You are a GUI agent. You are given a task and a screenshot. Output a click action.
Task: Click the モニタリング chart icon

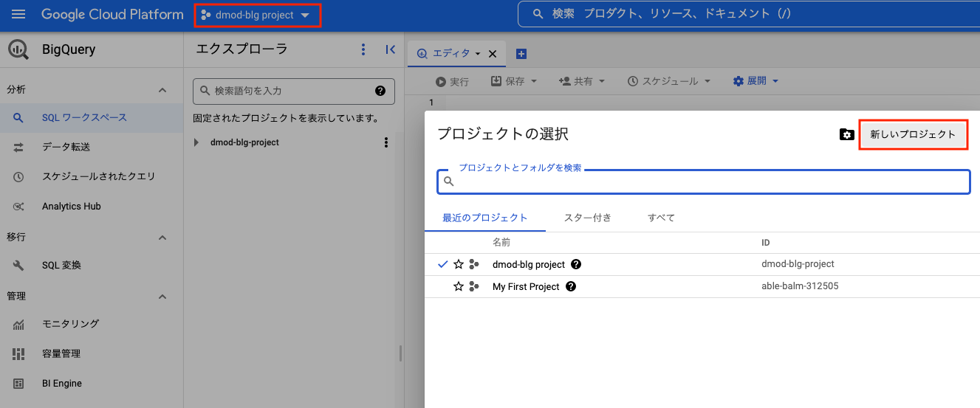pos(18,325)
